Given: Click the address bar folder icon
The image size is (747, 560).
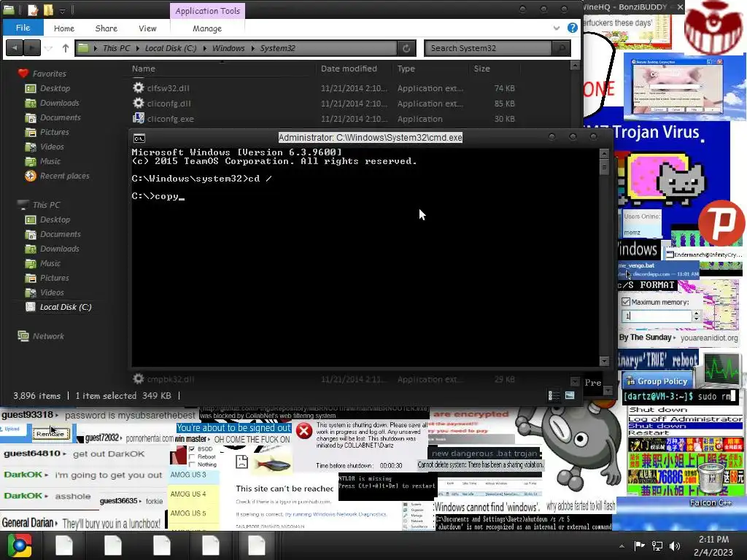Looking at the screenshot, I should [x=83, y=47].
